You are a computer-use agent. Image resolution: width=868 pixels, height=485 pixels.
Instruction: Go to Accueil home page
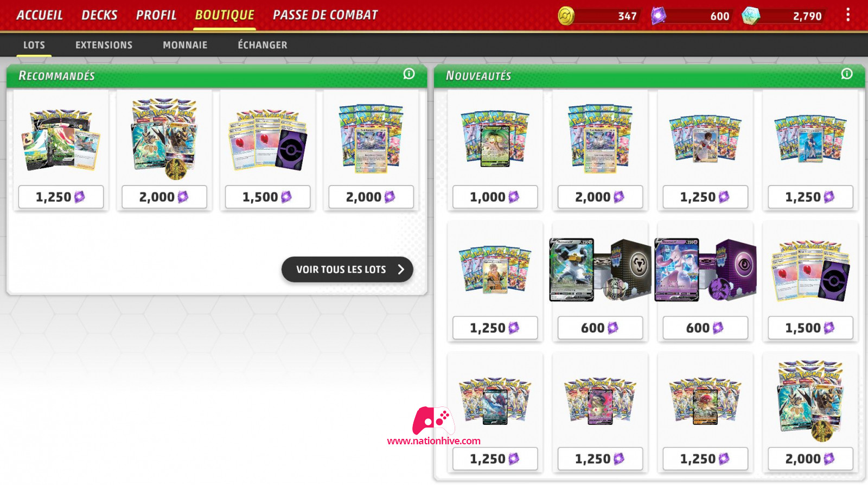[40, 15]
